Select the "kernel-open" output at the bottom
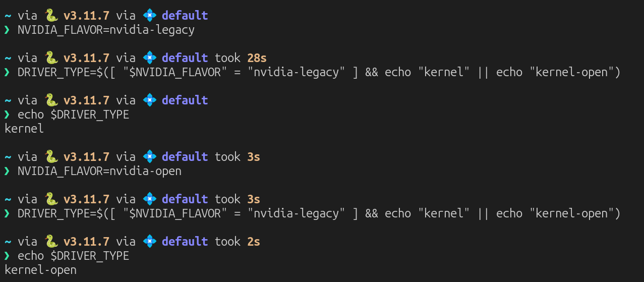 coord(40,270)
